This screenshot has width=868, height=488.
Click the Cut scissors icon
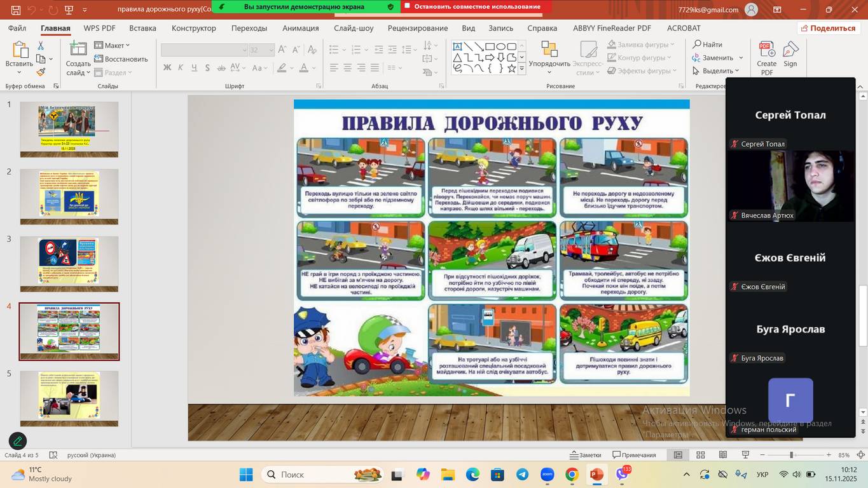[x=41, y=46]
